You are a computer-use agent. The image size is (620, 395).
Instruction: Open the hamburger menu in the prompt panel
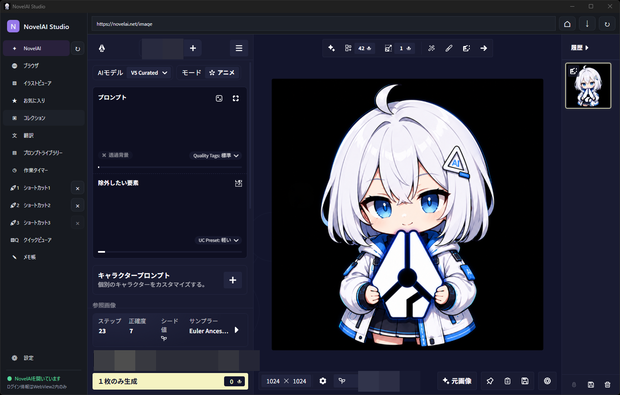pyautogui.click(x=239, y=48)
